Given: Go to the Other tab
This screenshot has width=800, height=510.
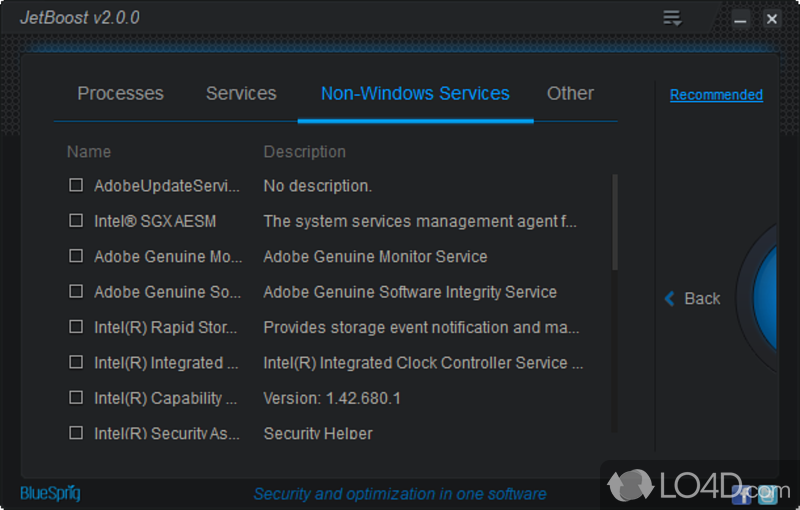Looking at the screenshot, I should point(570,93).
